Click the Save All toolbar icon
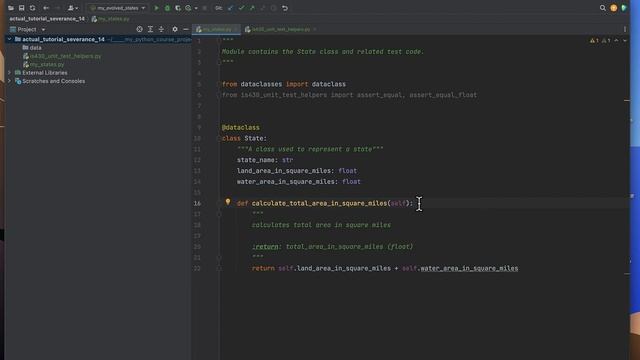640x360 pixels. pyautogui.click(x=22, y=8)
